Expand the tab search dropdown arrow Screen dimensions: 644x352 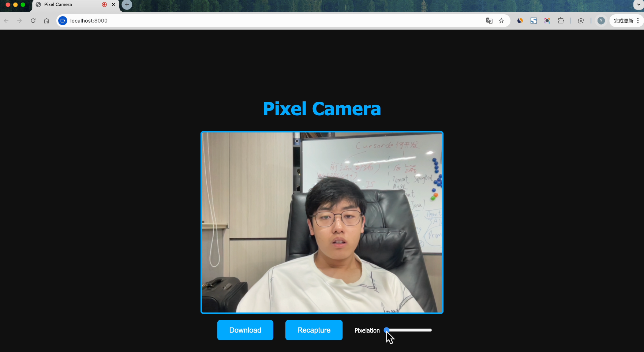[x=639, y=5]
